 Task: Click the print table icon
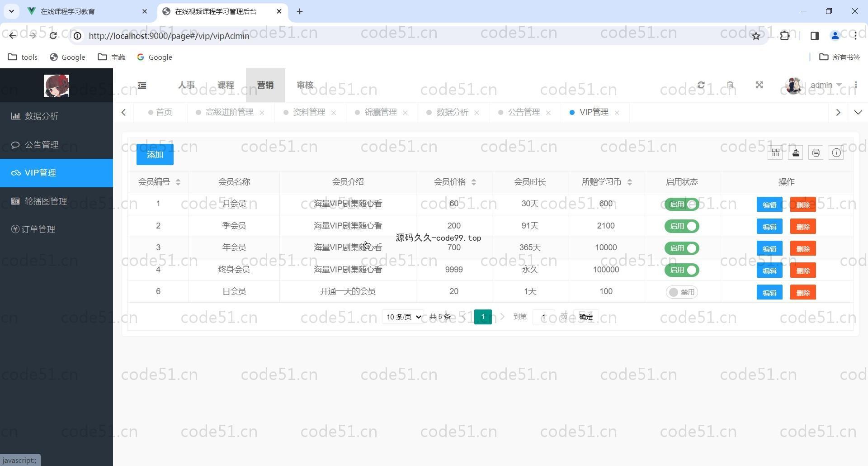[816, 153]
